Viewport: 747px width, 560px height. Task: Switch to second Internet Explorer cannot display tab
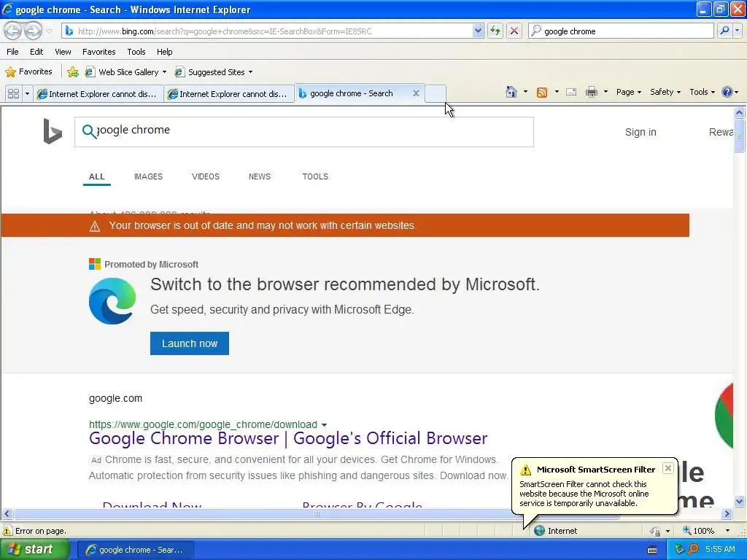(x=229, y=94)
